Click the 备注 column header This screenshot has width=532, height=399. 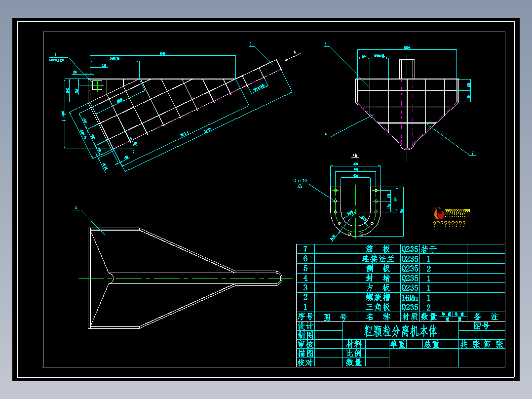coord(486,317)
